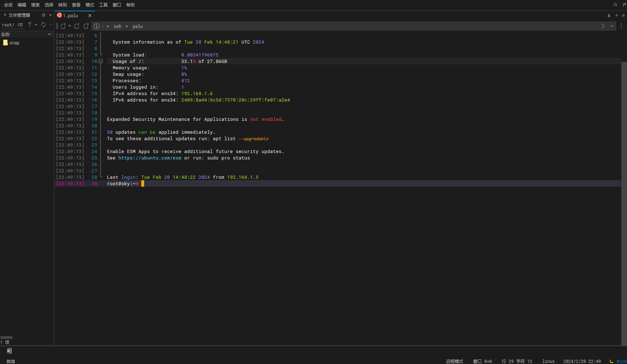Switch to the 1.palu tab
The height and width of the screenshot is (364, 627).
(70, 15)
